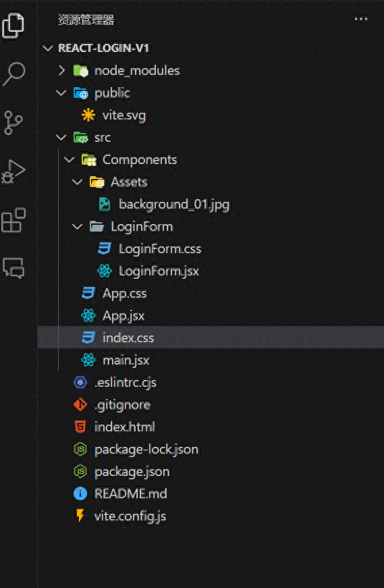
Task: Collapse the REACT-LOGIN-V1 project root
Action: click(48, 48)
